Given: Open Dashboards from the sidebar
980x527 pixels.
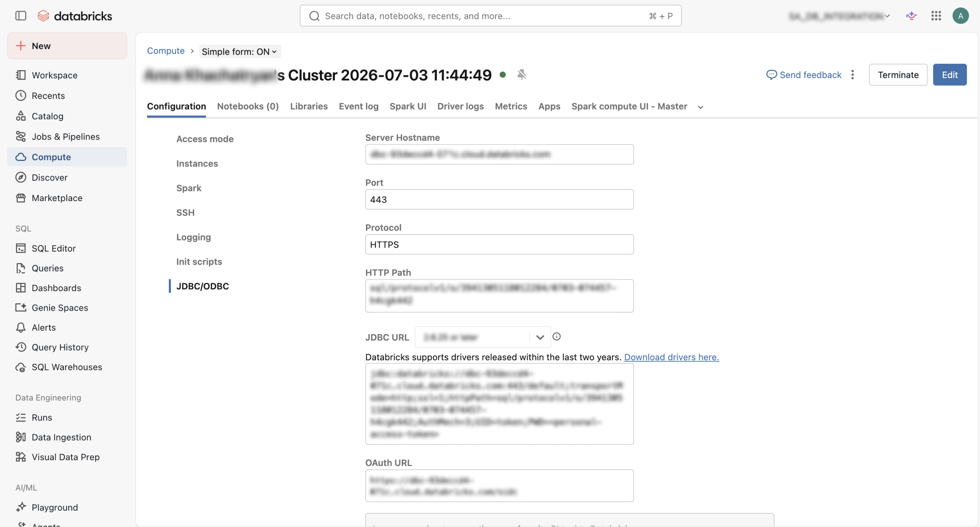Looking at the screenshot, I should click(67, 288).
